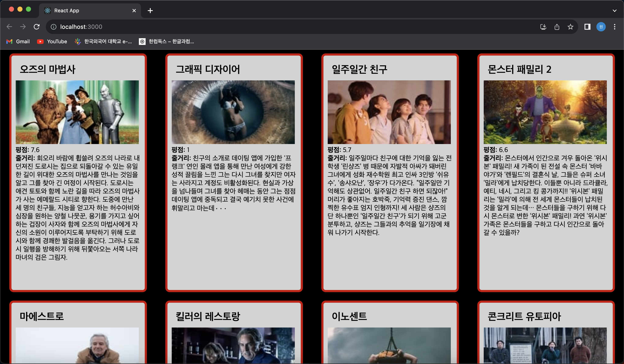
Task: Open the Gmail bookmark
Action: (x=18, y=41)
